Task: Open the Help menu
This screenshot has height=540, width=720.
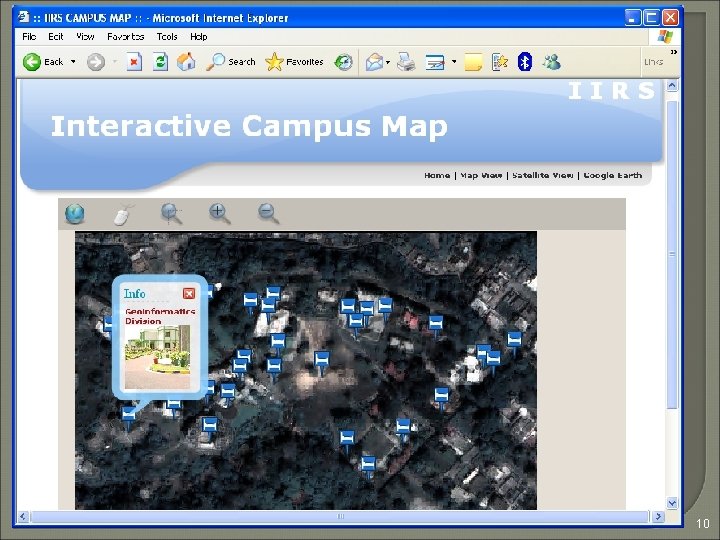Action: pos(198,37)
